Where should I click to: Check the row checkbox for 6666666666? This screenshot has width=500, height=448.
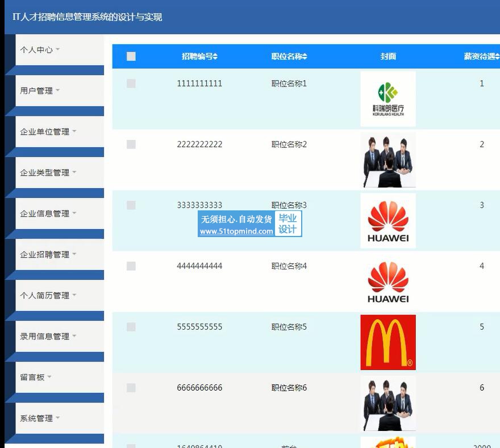point(131,388)
